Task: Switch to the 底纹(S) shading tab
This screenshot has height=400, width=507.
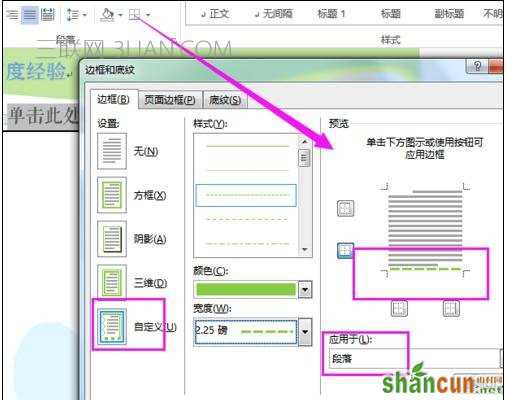Action: pyautogui.click(x=225, y=100)
